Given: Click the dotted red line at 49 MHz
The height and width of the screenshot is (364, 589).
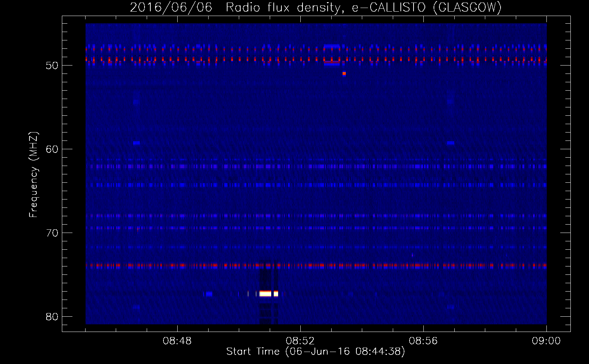Looking at the screenshot, I should coord(316,59).
